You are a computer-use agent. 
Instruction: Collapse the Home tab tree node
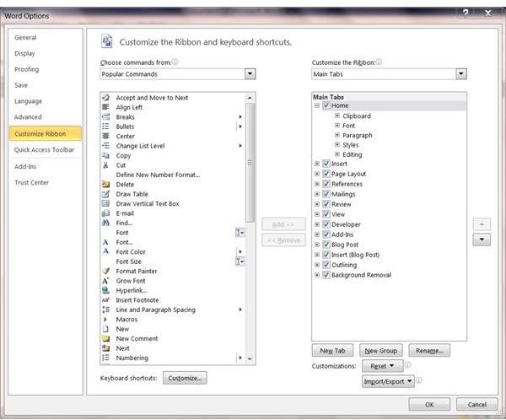(x=317, y=105)
